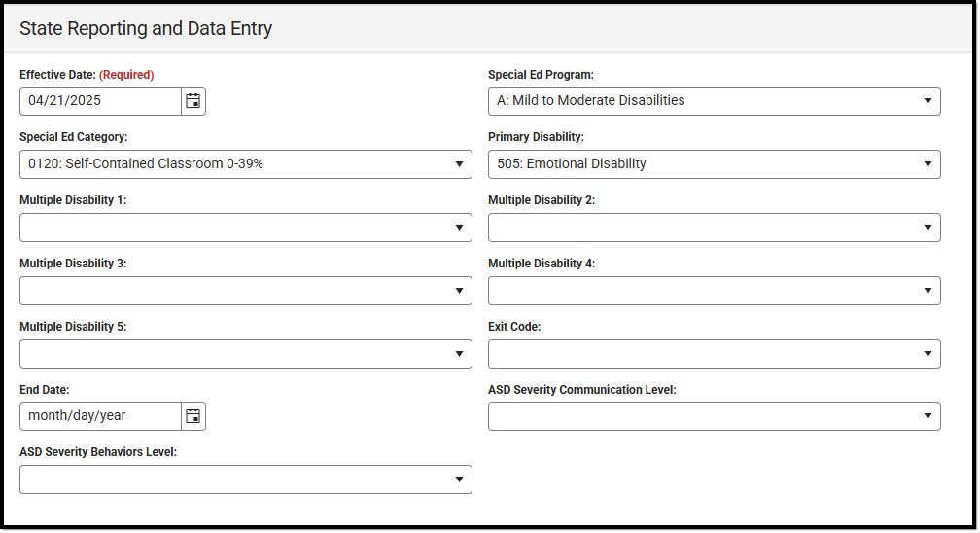This screenshot has height=533, width=980.
Task: Expand the Special Ed Program dropdown
Action: (714, 101)
